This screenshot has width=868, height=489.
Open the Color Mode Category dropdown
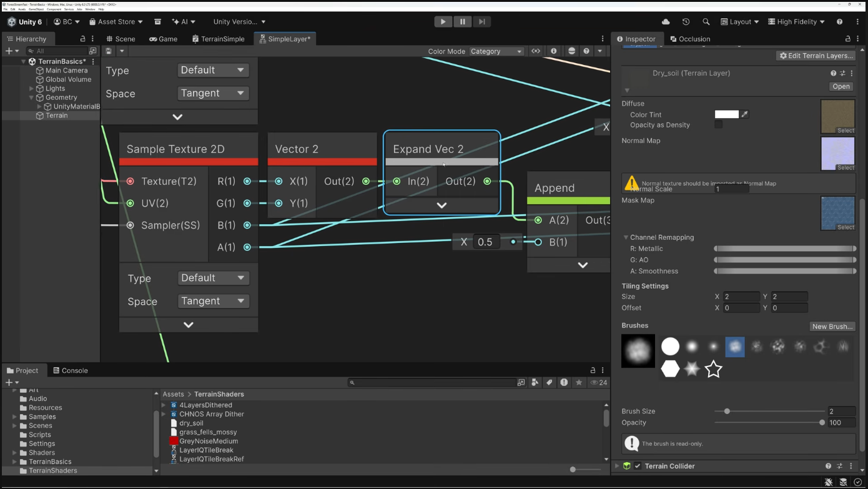click(496, 51)
